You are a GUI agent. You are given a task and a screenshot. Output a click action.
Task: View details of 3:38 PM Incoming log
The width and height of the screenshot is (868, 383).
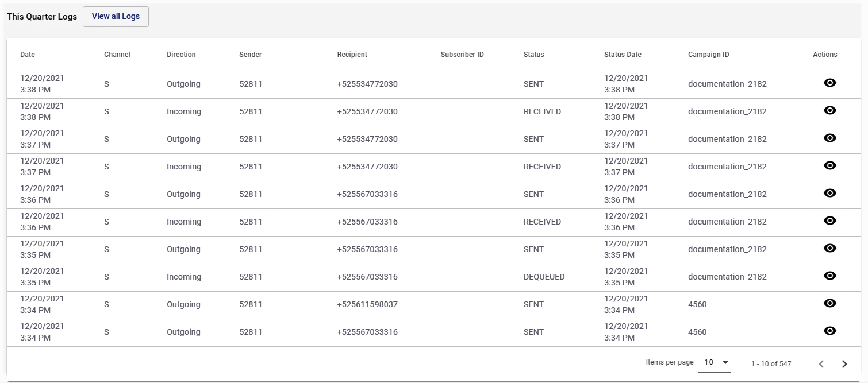(x=829, y=110)
